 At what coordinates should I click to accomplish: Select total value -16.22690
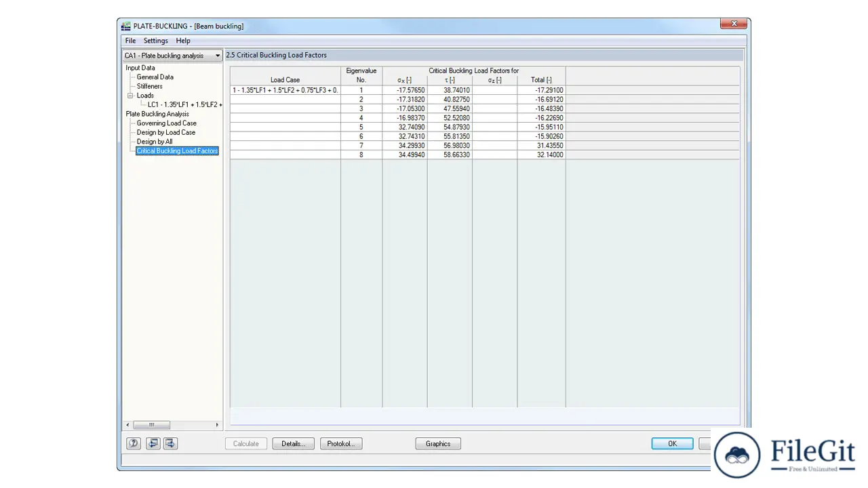(541, 118)
